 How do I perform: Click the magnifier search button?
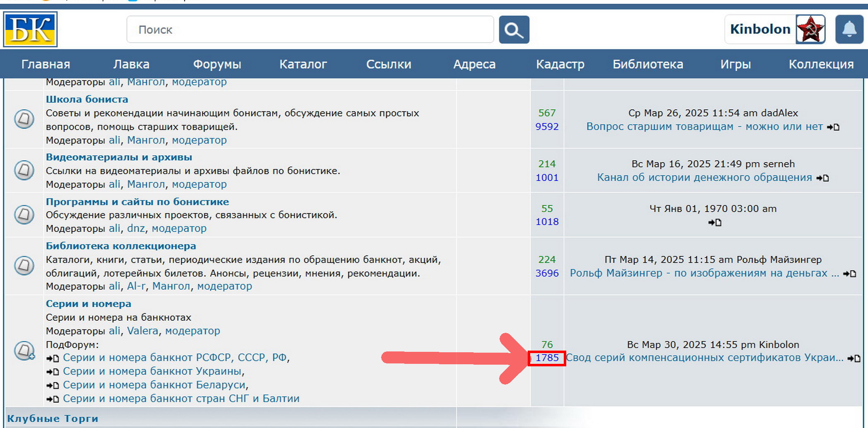(514, 30)
